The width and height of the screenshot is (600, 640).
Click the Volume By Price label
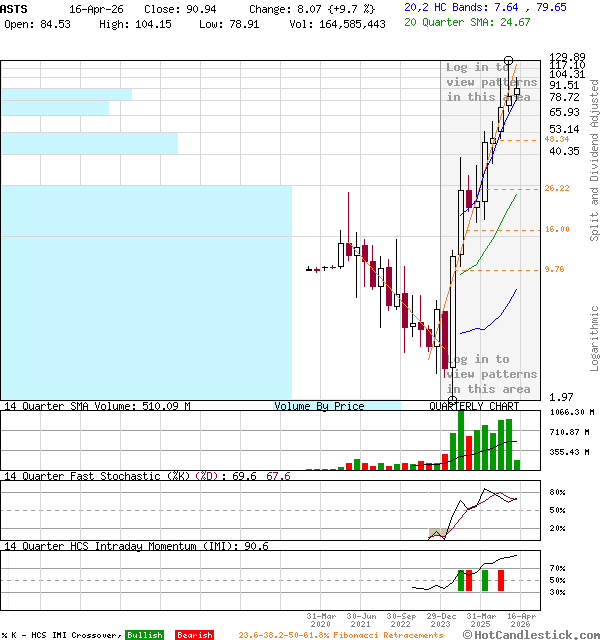click(x=319, y=406)
